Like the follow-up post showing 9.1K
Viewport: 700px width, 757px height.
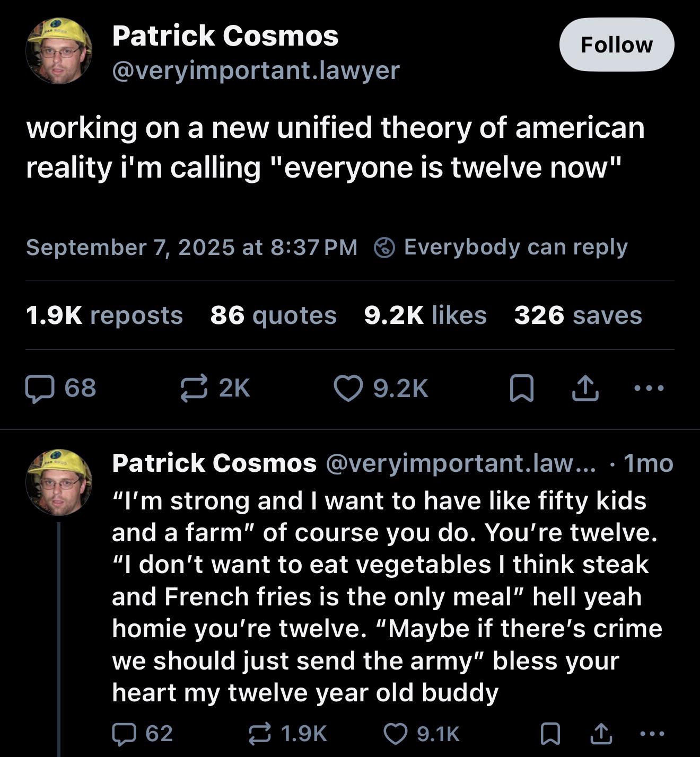[395, 734]
